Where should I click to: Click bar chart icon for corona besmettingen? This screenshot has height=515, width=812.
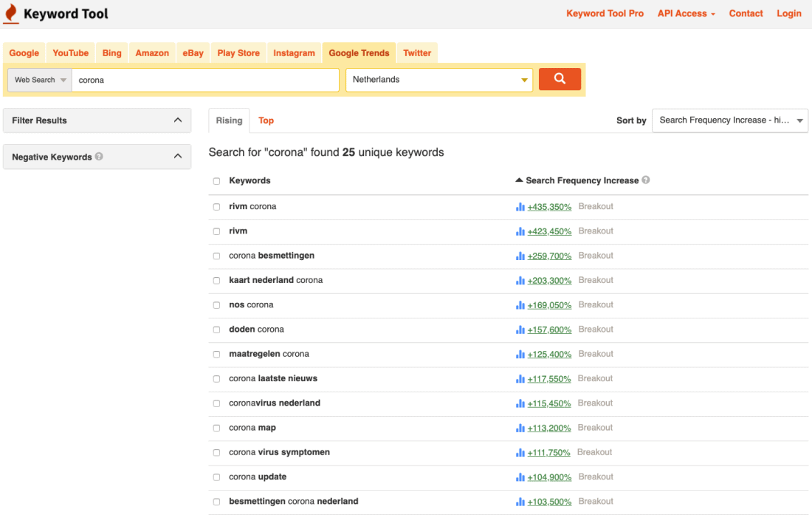point(520,256)
